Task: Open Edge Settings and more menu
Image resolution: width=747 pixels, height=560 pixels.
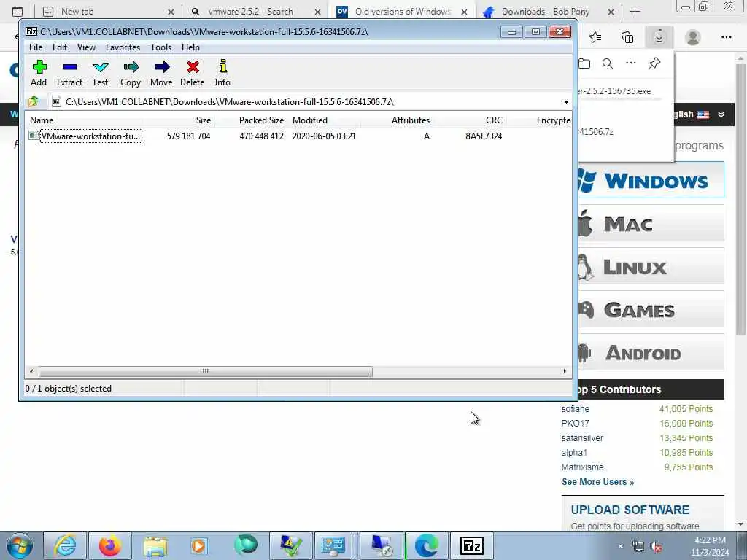Action: click(726, 37)
